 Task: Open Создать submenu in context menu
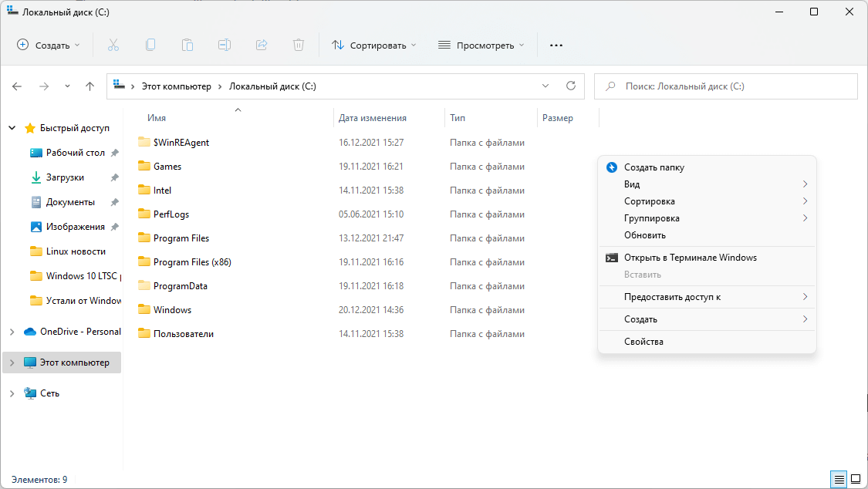(x=707, y=319)
